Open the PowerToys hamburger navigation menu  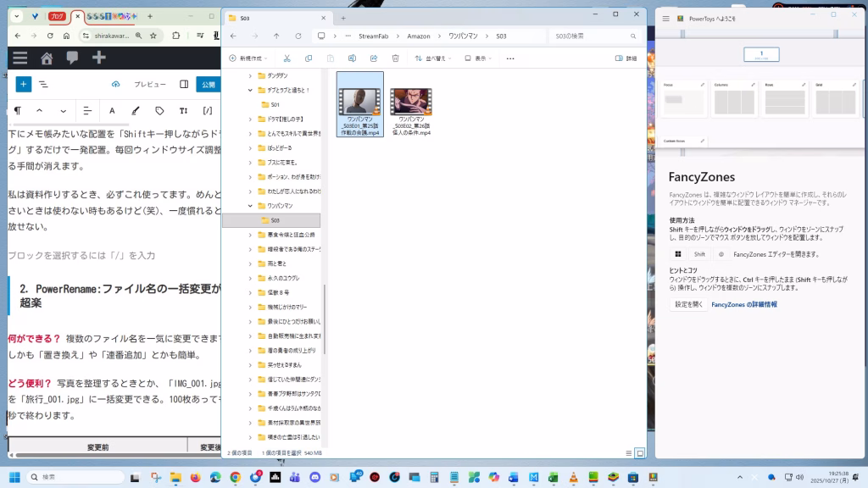click(666, 17)
